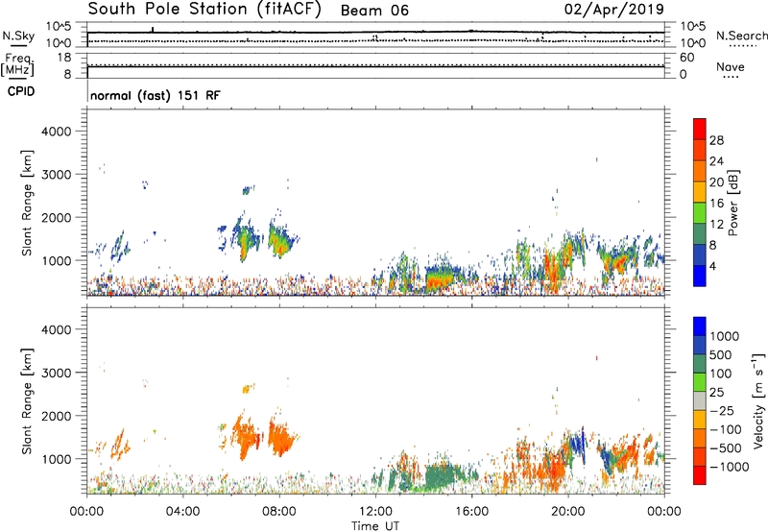Click the power scatter patch near 08:00
This screenshot has width=768, height=532.
click(280, 240)
